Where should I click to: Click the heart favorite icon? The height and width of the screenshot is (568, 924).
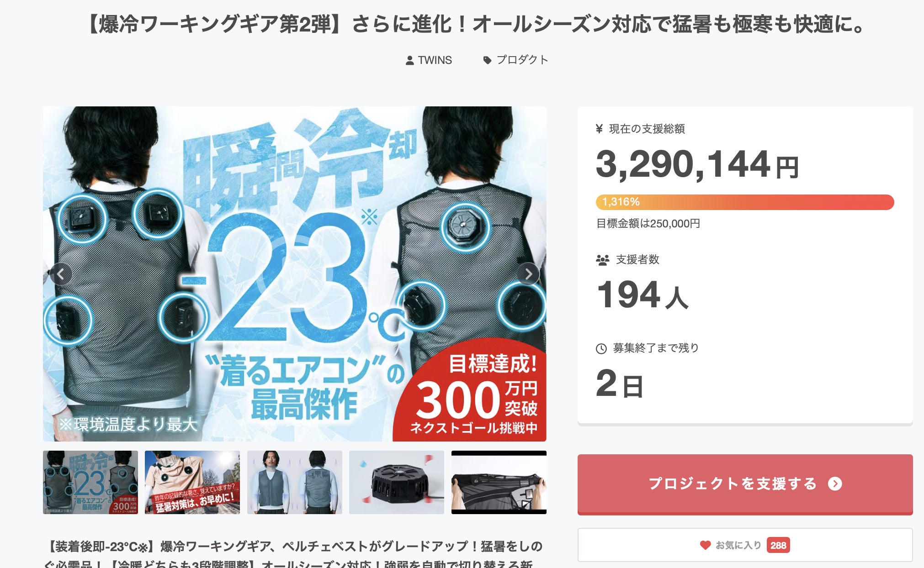pos(705,545)
